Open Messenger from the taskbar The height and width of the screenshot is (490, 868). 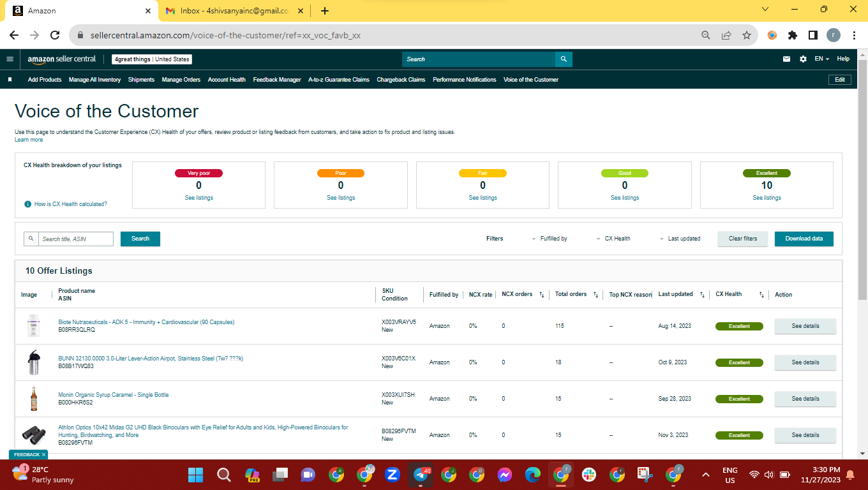[x=504, y=475]
